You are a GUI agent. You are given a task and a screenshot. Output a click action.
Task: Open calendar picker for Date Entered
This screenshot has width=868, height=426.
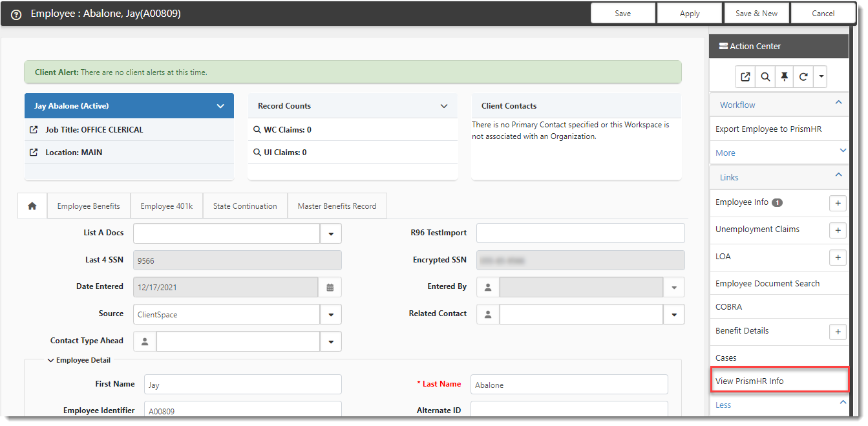[x=330, y=287]
